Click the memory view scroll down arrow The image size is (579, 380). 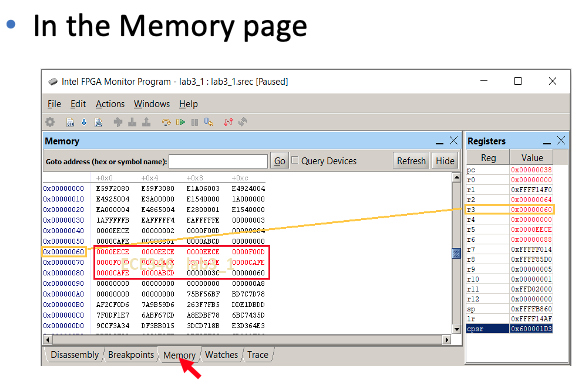coord(457,329)
